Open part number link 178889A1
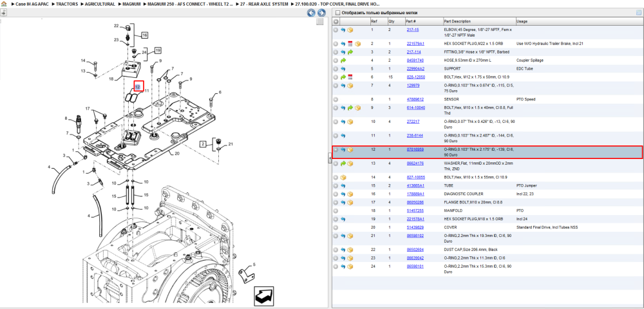Viewport: 644px width, 309px height. point(415,194)
